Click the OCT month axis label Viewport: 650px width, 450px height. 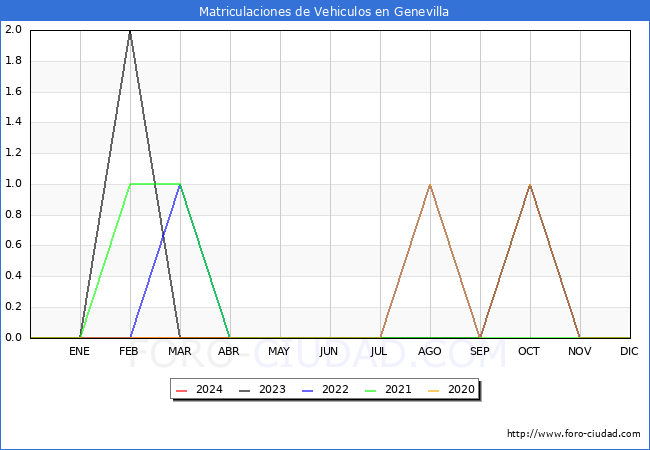pyautogui.click(x=529, y=351)
